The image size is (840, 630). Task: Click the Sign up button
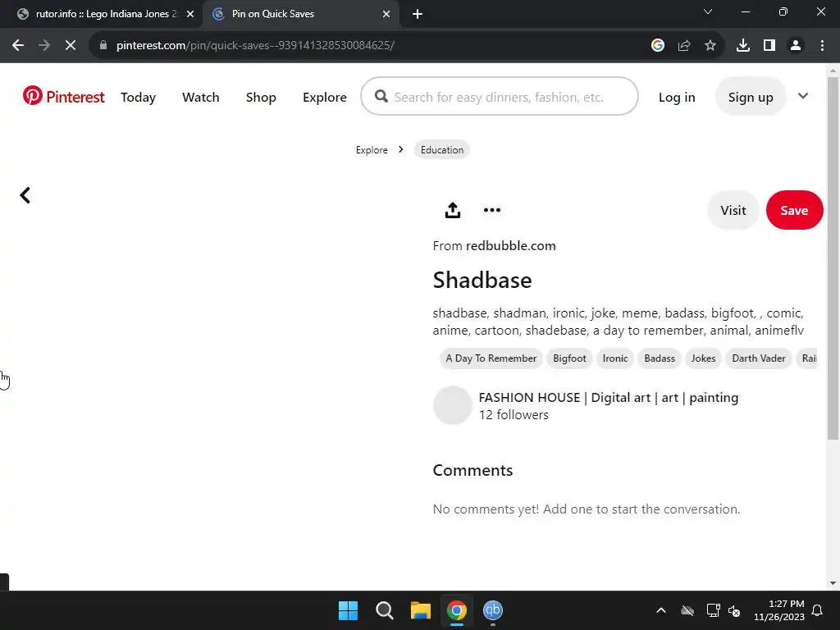(751, 97)
